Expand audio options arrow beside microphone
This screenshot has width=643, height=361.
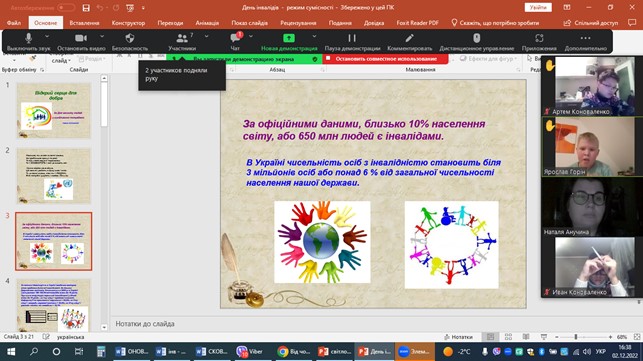pos(47,36)
